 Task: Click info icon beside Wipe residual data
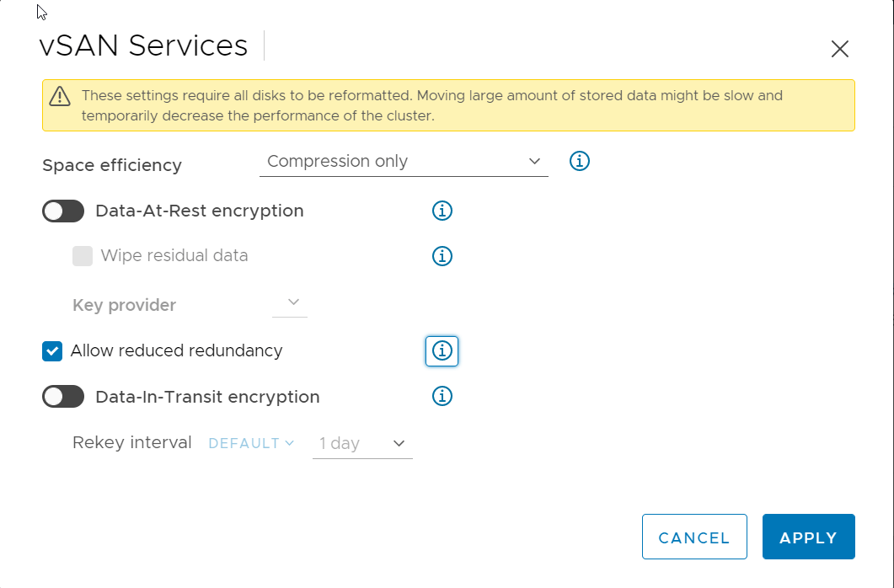442,256
